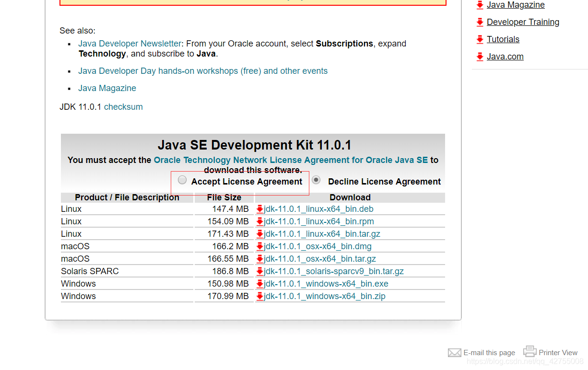Click download arrow icon for linux-x64_bin.rpm
The height and width of the screenshot is (370, 588).
pyautogui.click(x=260, y=221)
